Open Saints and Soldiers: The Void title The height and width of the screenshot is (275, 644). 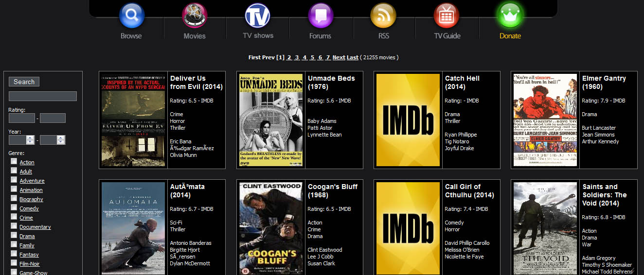tap(605, 195)
